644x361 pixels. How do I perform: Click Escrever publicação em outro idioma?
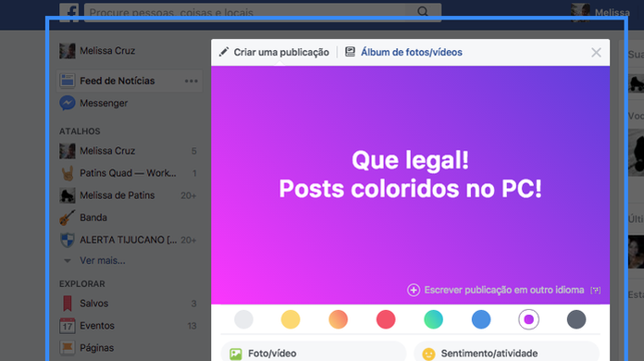pos(504,290)
